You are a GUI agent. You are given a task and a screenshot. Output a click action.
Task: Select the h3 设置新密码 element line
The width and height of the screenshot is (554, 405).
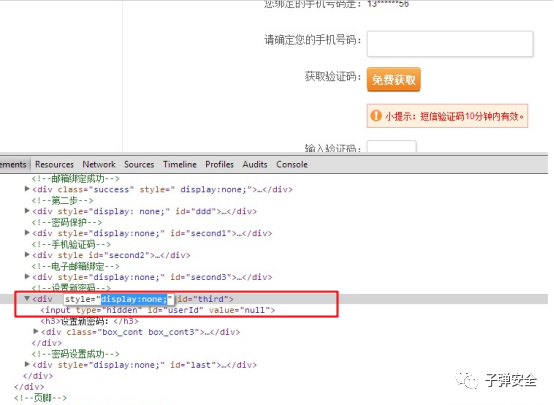click(89, 321)
